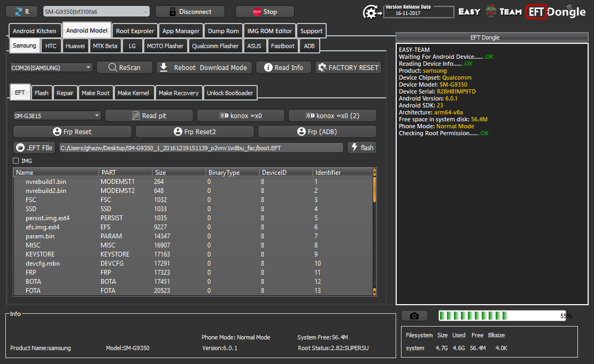The height and width of the screenshot is (364, 594).
Task: Click the Stop button
Action: tap(265, 12)
